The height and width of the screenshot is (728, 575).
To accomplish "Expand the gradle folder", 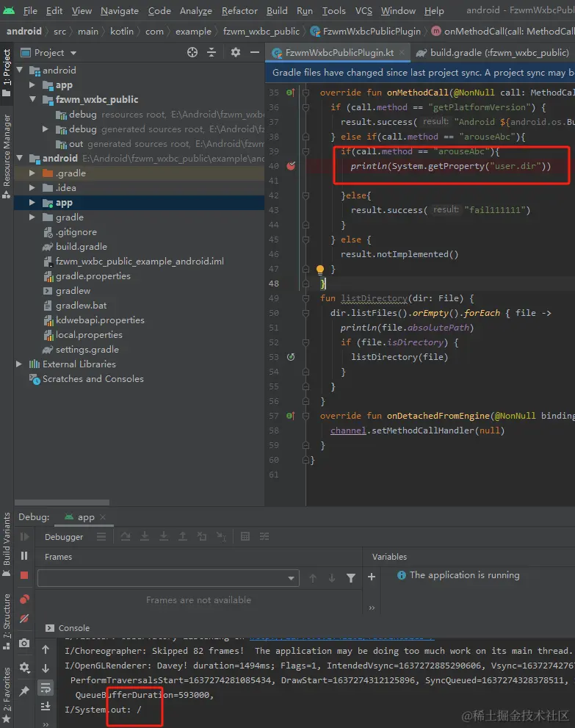I will pos(32,217).
